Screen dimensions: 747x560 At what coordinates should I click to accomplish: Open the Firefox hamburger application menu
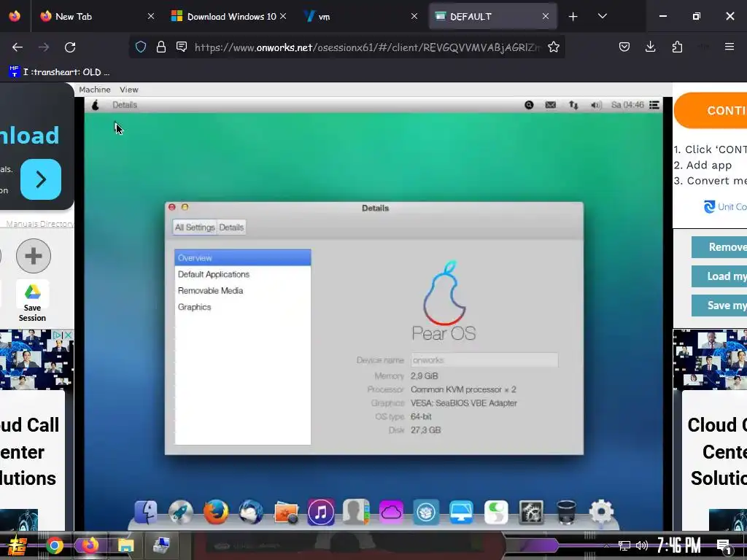[x=729, y=47]
